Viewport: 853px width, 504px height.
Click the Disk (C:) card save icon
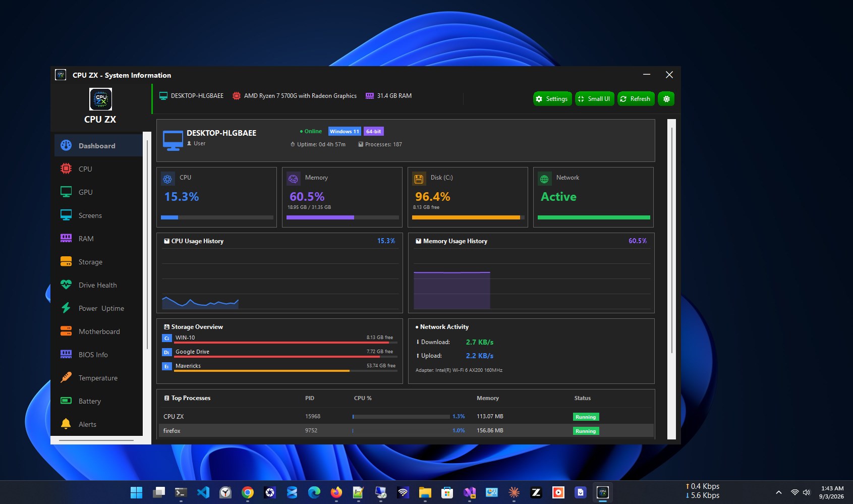(x=419, y=179)
